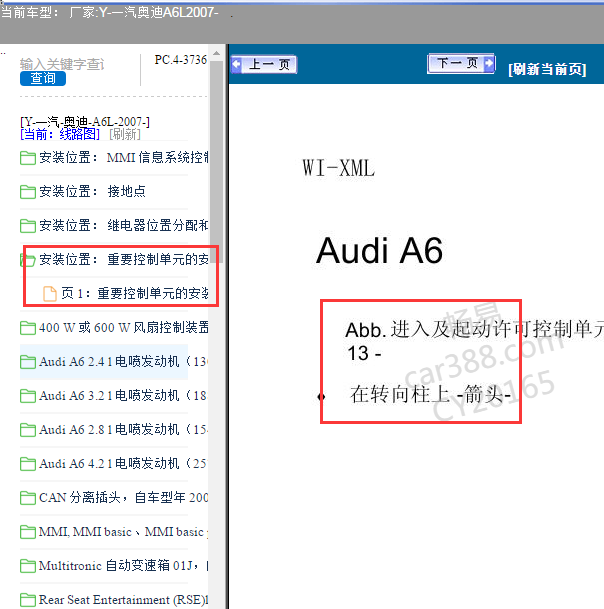The width and height of the screenshot is (604, 609).
Task: Click the WI-XML text in document
Action: [339, 168]
